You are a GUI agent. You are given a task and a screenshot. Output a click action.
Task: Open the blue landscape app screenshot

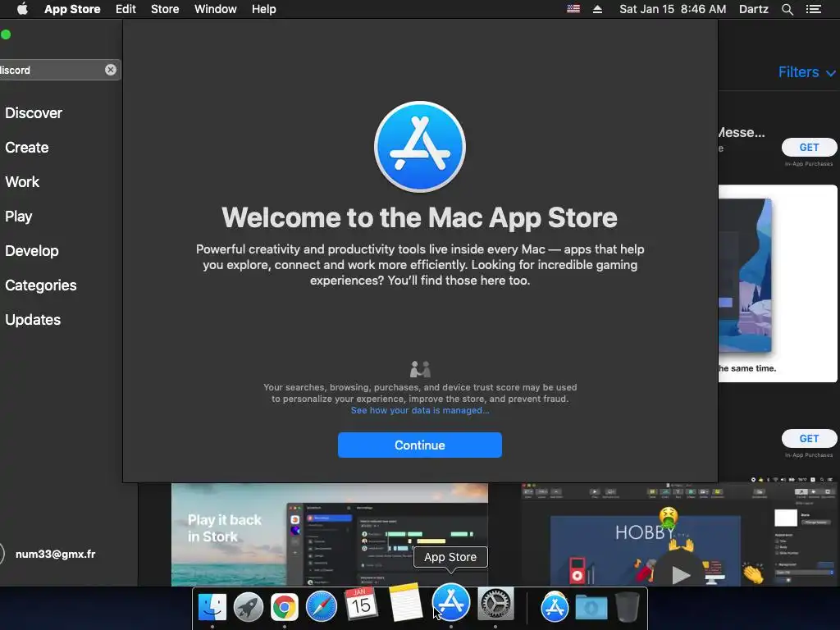[x=778, y=283]
